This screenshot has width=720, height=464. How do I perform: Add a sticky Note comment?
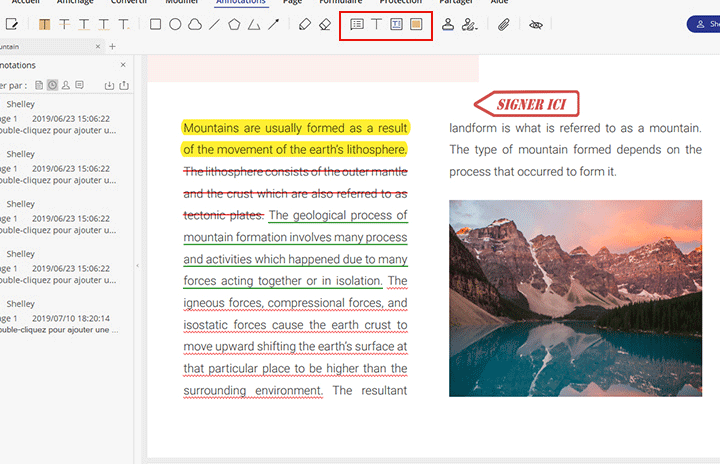(357, 24)
